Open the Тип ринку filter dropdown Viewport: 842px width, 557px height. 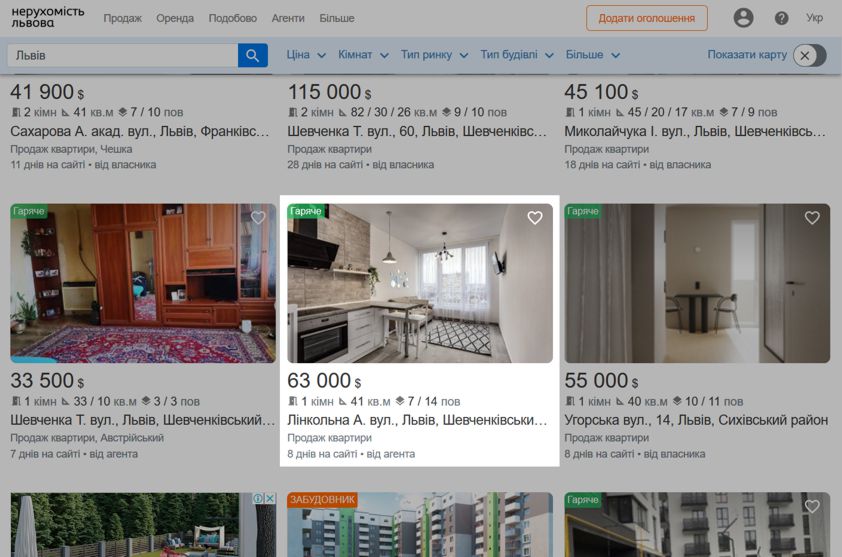click(x=434, y=55)
